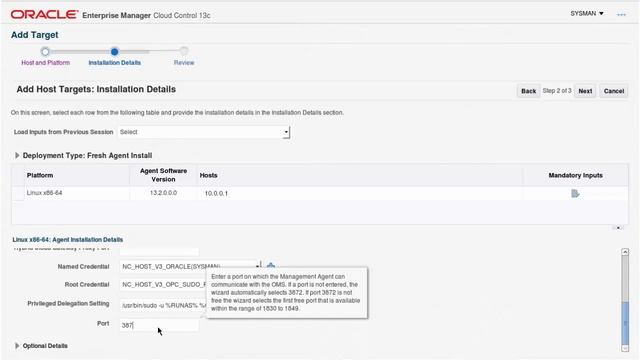This screenshot has width=640, height=360.
Task: Click the row selector cell of Linux row
Action: [x=18, y=193]
